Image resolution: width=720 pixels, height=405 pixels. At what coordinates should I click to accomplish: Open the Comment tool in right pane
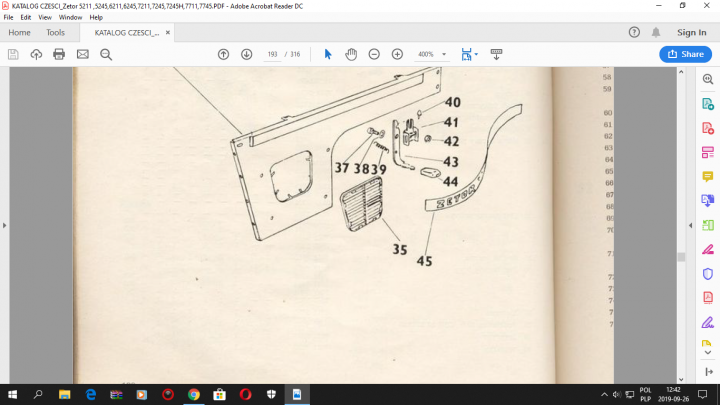coord(708,176)
